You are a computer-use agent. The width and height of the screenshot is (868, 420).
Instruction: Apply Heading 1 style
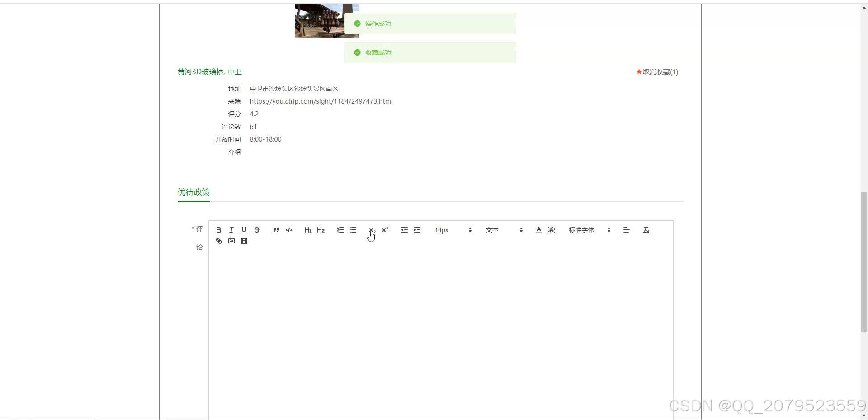308,230
